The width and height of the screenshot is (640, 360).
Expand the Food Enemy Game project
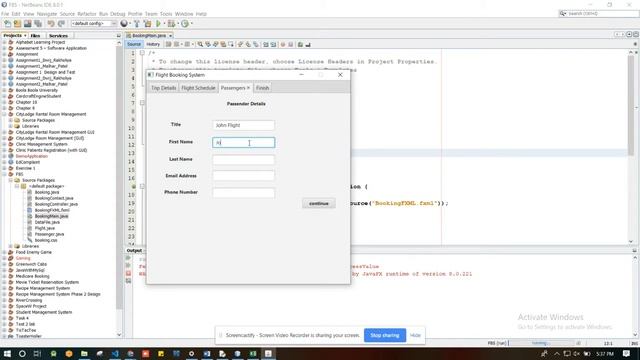tap(4, 252)
